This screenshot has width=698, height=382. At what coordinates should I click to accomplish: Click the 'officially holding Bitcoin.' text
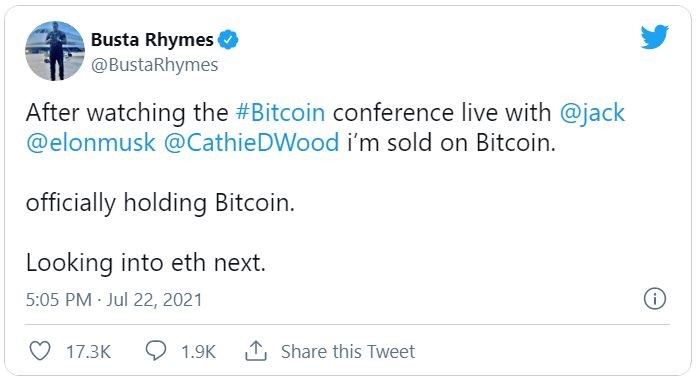[x=160, y=203]
